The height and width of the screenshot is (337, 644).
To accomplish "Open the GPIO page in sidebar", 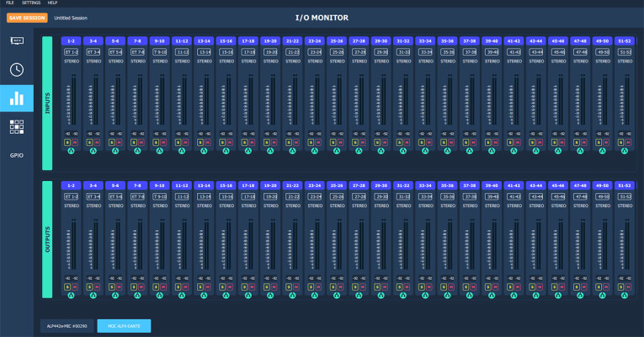I will pos(16,155).
